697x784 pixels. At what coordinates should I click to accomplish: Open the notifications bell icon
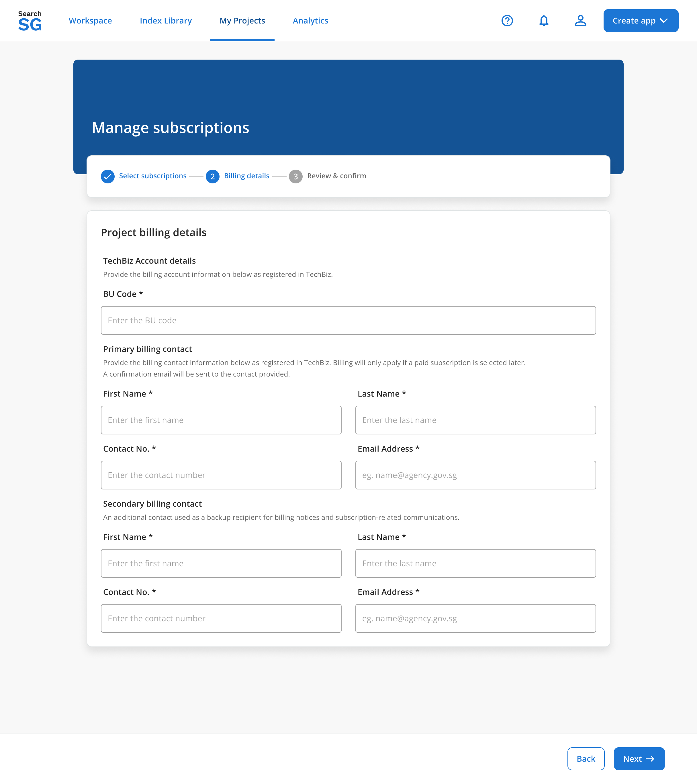coord(544,21)
